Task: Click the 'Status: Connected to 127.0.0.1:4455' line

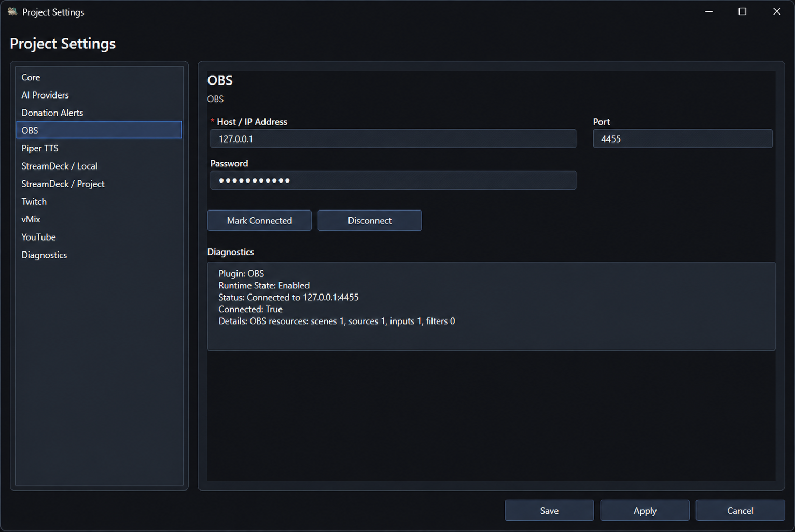Action: [288, 297]
